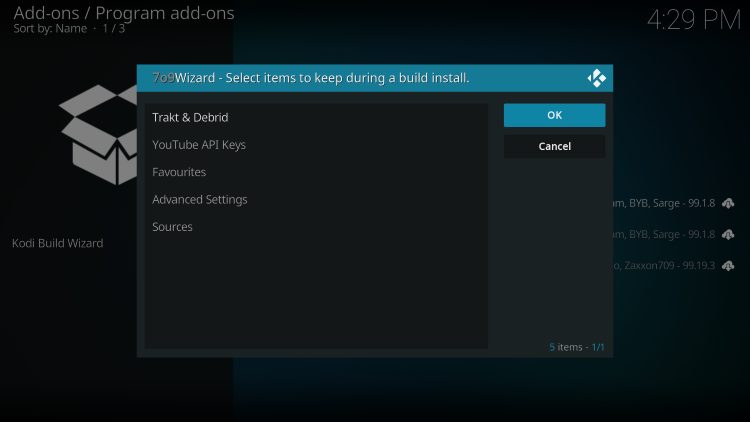Click cloud icon beside Zaxxon709 99.19.3 entry
Screen dimensions: 750x422
728,265
